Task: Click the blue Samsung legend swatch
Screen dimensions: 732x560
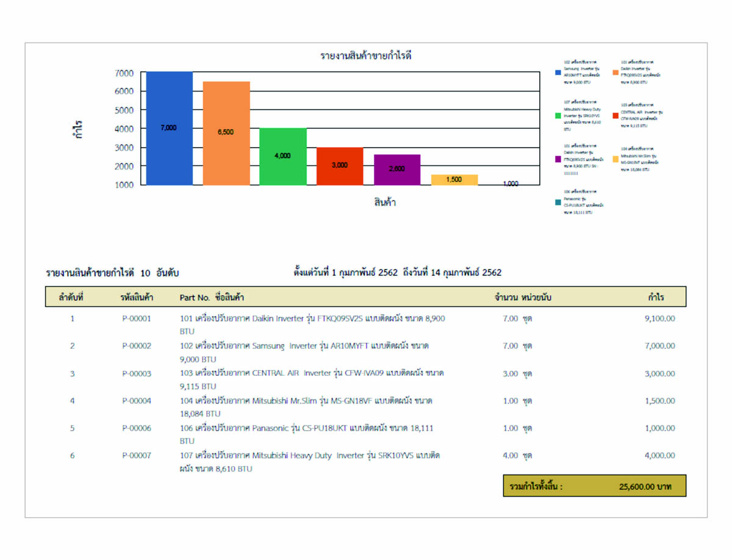Action: coord(558,73)
